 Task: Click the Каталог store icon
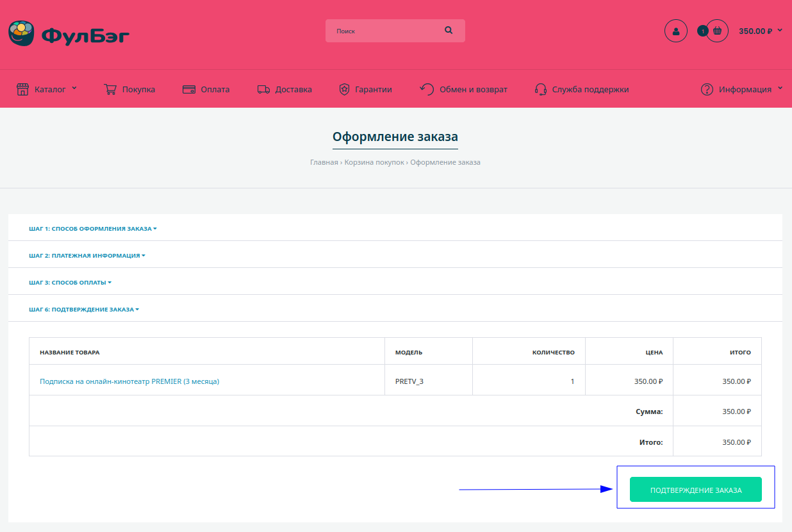23,89
